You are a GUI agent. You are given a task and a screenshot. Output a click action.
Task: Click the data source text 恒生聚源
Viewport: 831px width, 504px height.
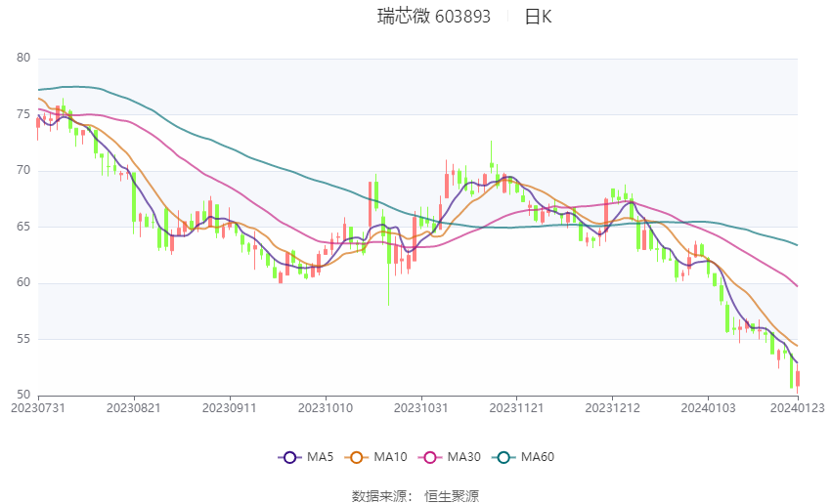pyautogui.click(x=452, y=496)
